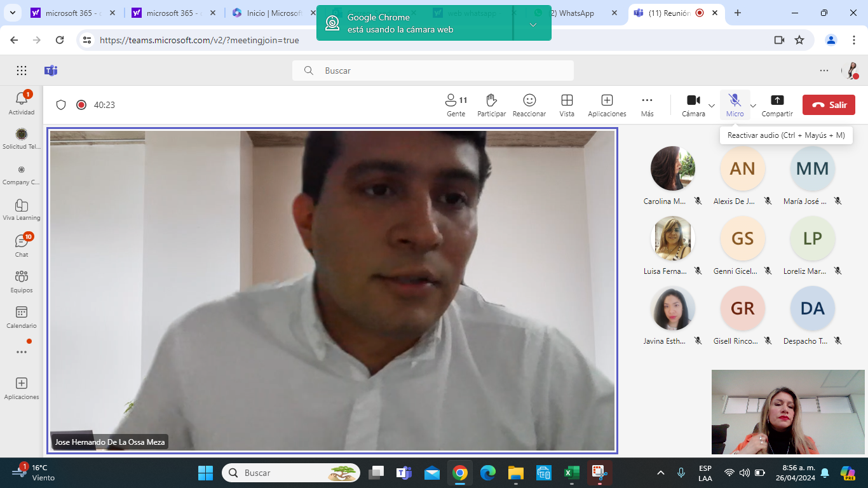868x488 pixels.
Task: Select Genni Gicel... GS avatar
Action: click(x=742, y=238)
